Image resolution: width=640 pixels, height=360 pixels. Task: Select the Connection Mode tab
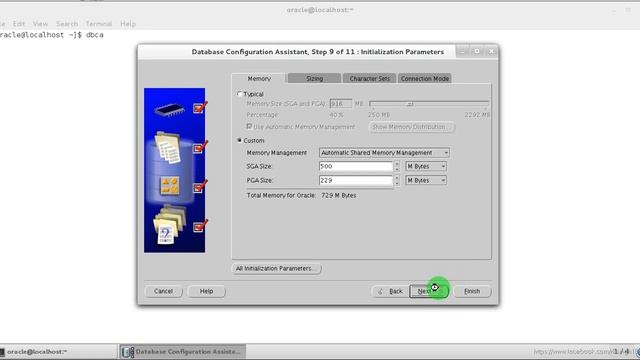click(424, 78)
